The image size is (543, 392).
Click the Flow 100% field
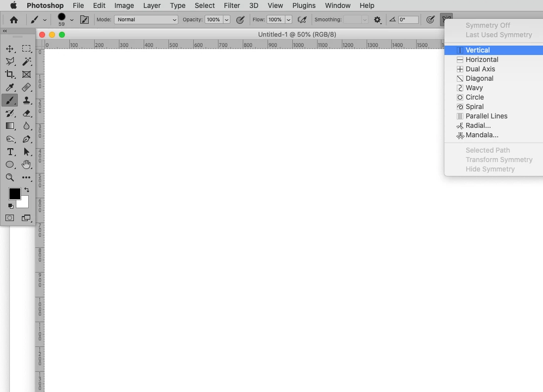pos(275,20)
